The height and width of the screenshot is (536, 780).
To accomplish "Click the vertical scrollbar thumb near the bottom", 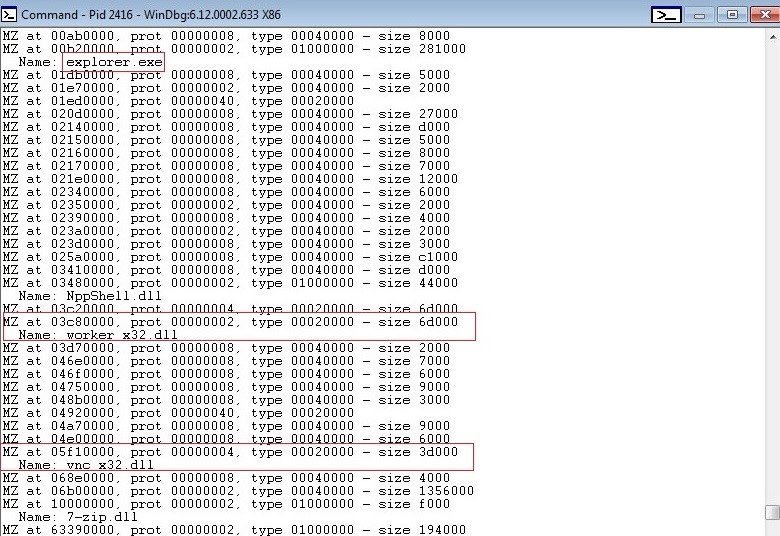I will [x=773, y=512].
